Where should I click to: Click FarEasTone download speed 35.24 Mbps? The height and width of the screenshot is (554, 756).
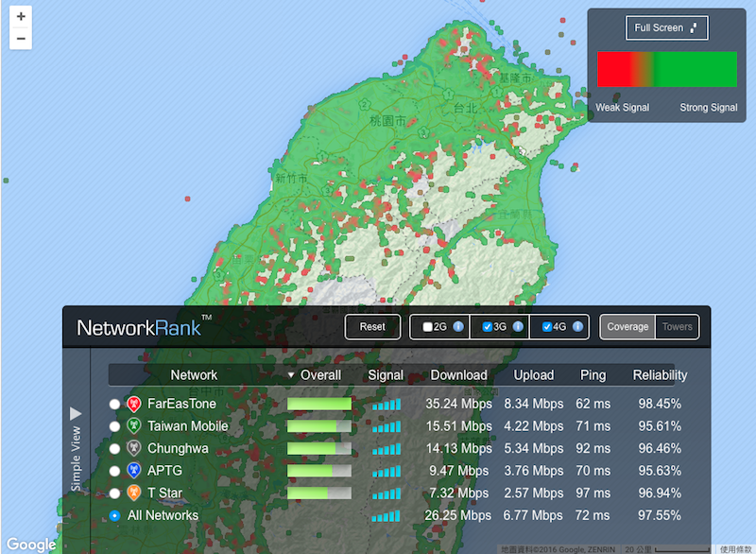458,404
